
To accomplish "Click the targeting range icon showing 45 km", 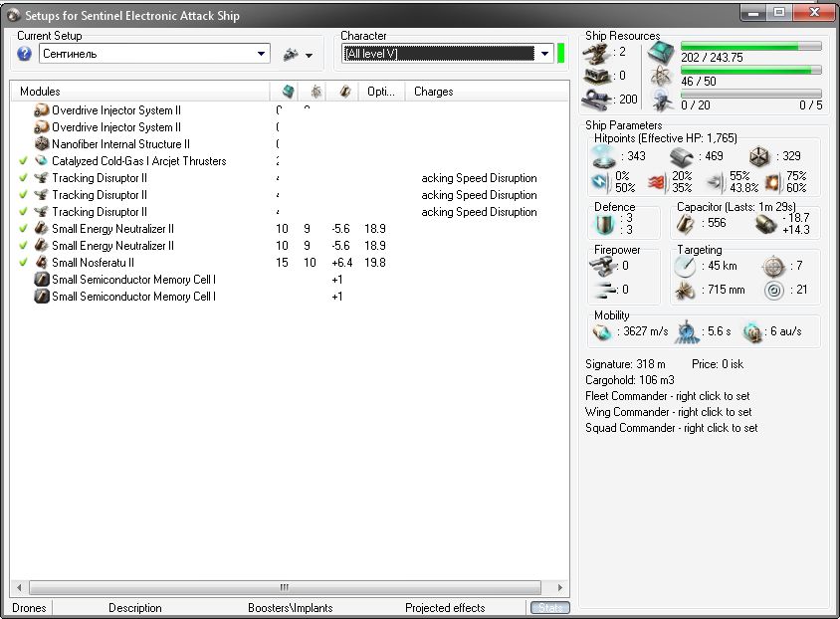I will tap(685, 266).
